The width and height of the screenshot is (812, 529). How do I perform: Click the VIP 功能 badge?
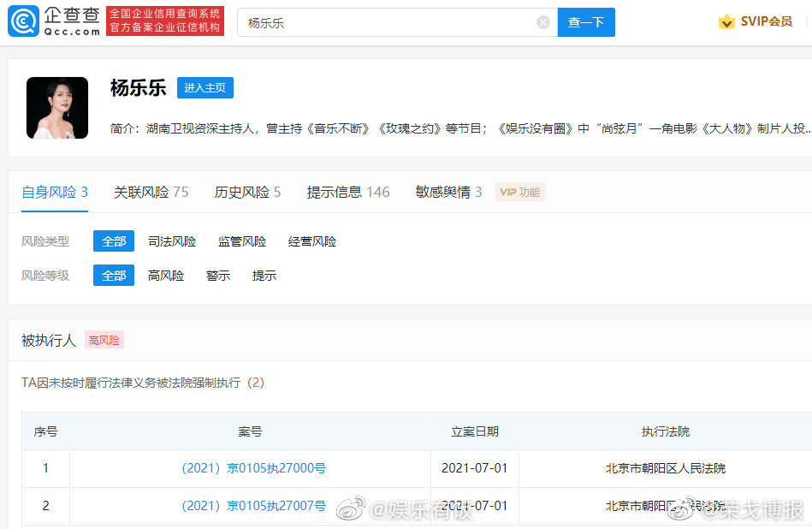point(520,193)
